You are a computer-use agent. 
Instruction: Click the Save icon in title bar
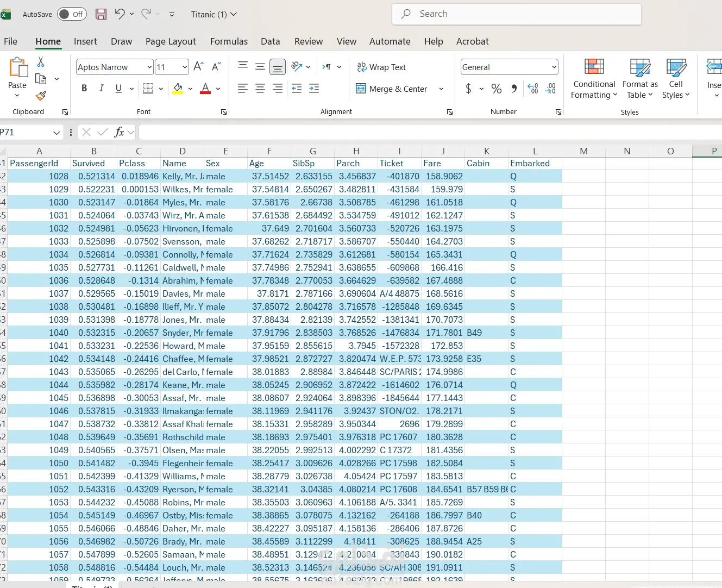[x=101, y=14]
